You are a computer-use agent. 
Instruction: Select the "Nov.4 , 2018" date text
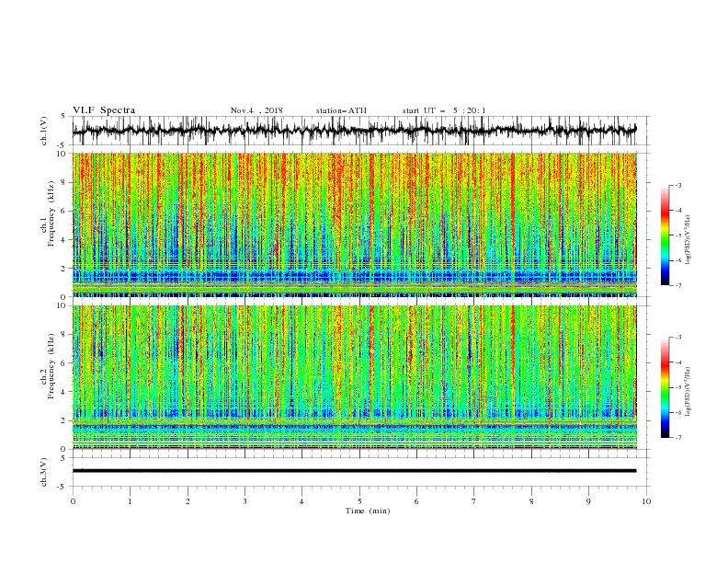[256, 110]
